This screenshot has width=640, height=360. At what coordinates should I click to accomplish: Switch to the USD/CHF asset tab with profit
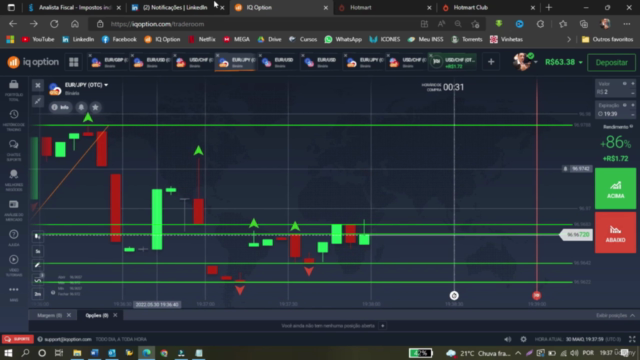(452, 62)
